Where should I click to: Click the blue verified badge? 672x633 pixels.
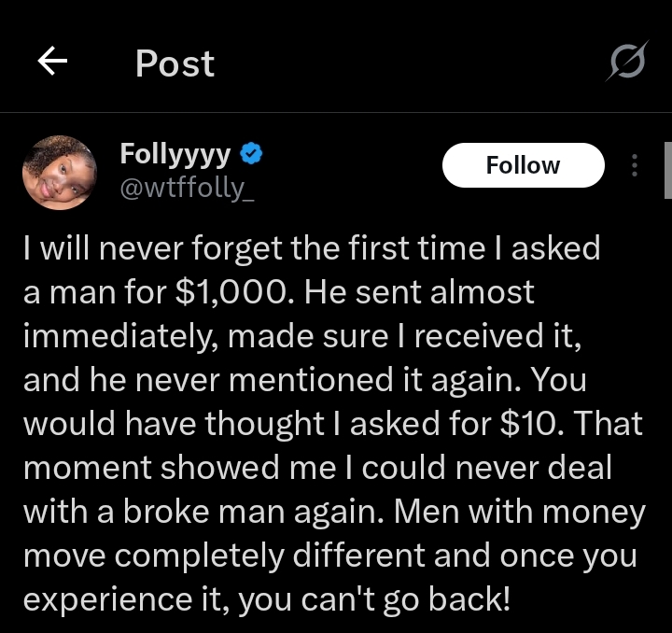coord(252,153)
